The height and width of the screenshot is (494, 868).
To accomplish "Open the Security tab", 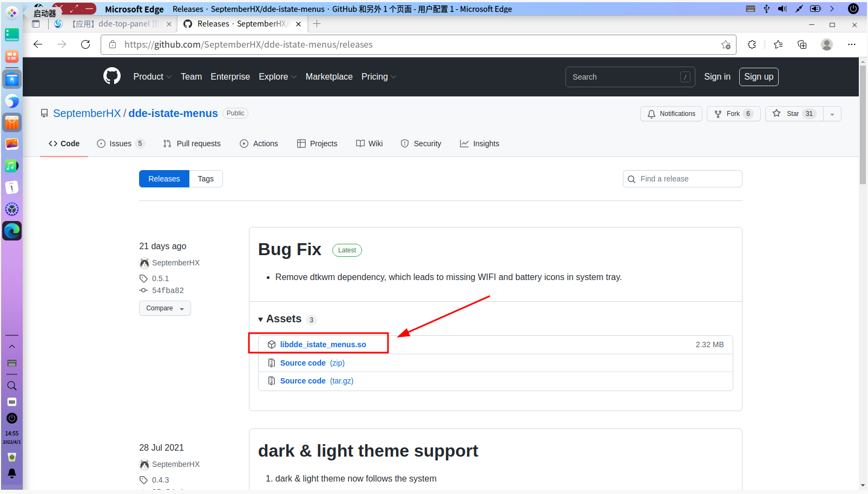I will pos(421,144).
